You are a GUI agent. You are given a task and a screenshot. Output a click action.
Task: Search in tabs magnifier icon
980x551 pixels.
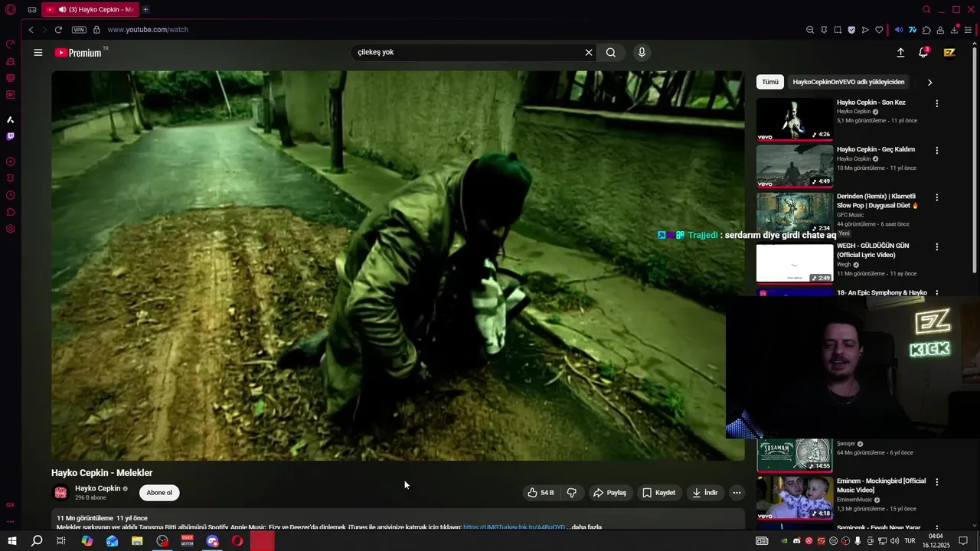coord(926,10)
